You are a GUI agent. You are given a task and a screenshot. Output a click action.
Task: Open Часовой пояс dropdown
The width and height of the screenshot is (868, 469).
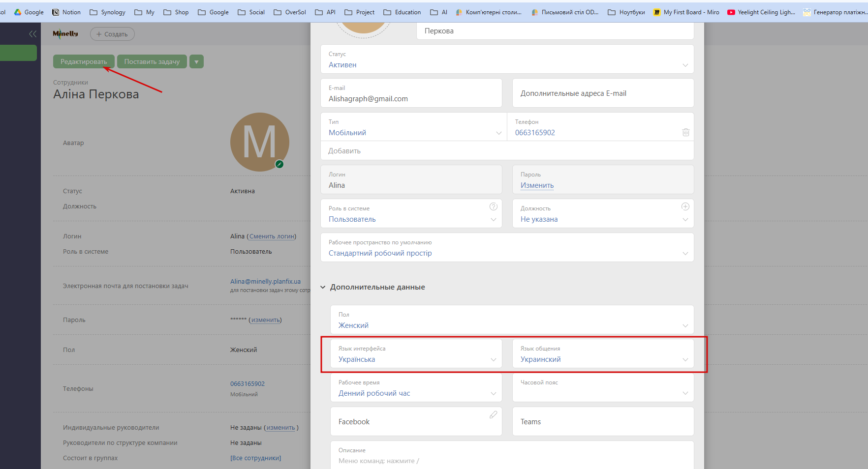[603, 387]
